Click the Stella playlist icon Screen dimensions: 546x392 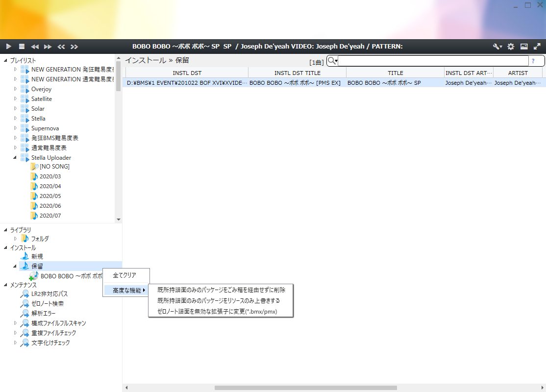click(x=25, y=119)
